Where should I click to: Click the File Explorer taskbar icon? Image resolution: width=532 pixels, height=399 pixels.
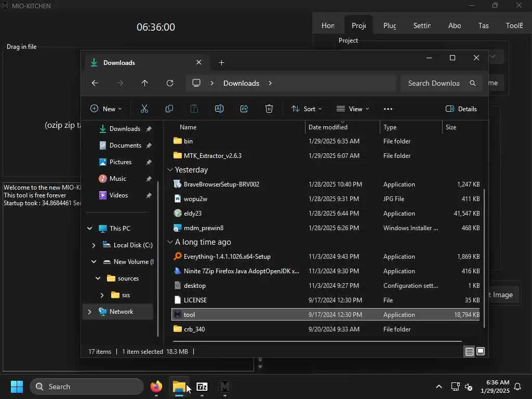click(x=179, y=387)
